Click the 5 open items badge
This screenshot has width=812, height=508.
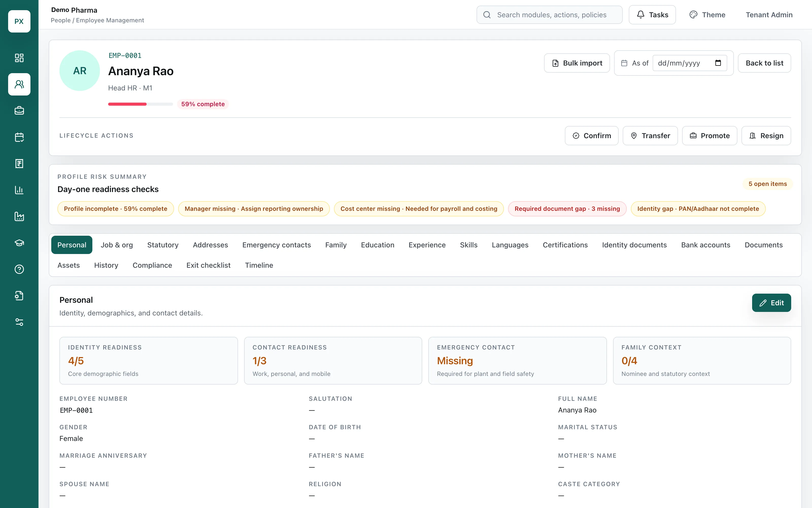[767, 184]
